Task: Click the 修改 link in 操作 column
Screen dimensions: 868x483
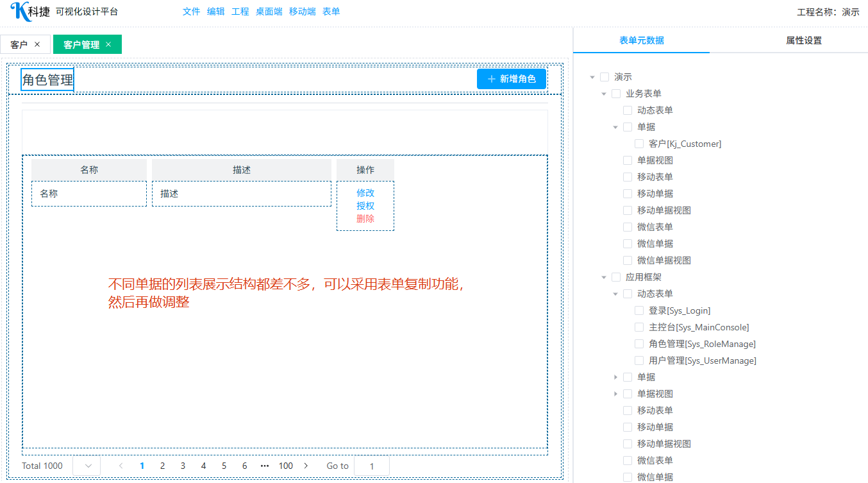Action: point(365,193)
